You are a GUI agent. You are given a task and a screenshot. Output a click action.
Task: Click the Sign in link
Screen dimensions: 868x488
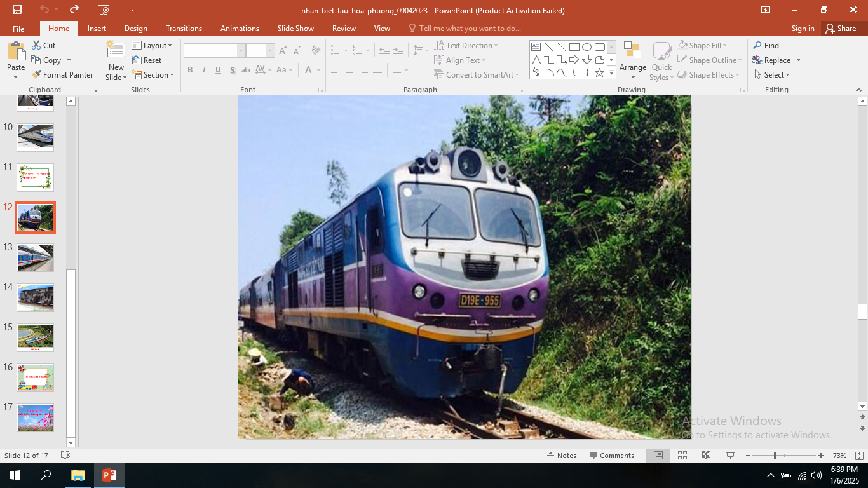pyautogui.click(x=803, y=29)
